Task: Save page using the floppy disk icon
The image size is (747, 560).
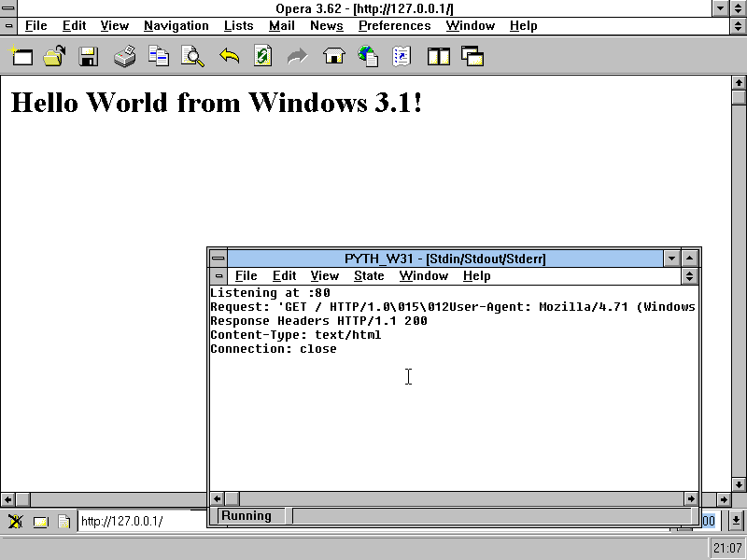Action: pyautogui.click(x=89, y=57)
